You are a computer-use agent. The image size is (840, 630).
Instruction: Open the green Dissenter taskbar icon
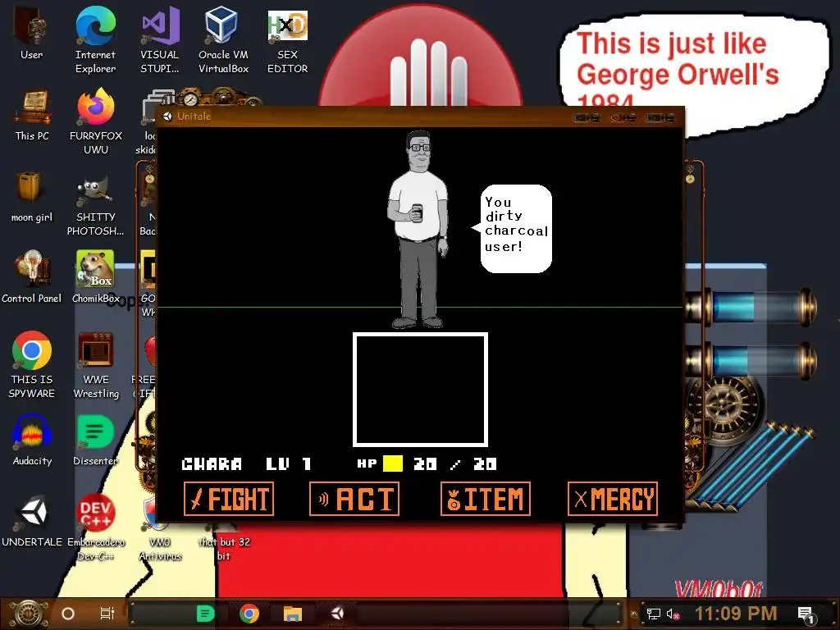205,614
